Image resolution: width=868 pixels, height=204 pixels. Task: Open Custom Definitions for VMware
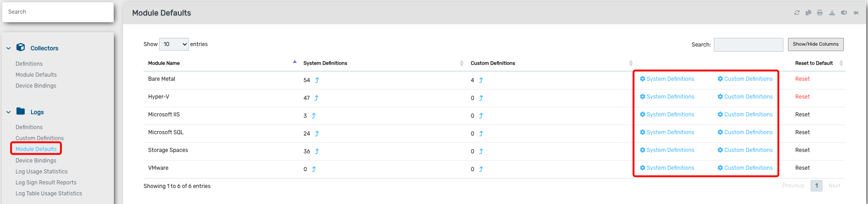pos(745,168)
